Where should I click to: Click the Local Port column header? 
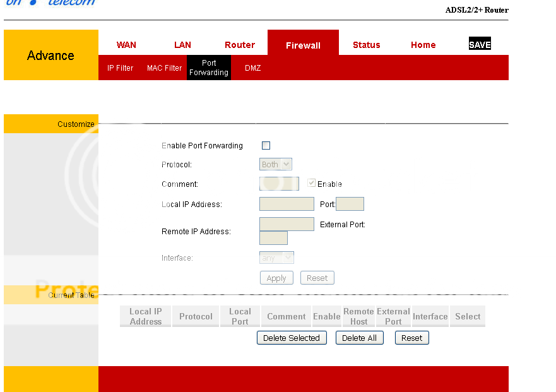240,316
